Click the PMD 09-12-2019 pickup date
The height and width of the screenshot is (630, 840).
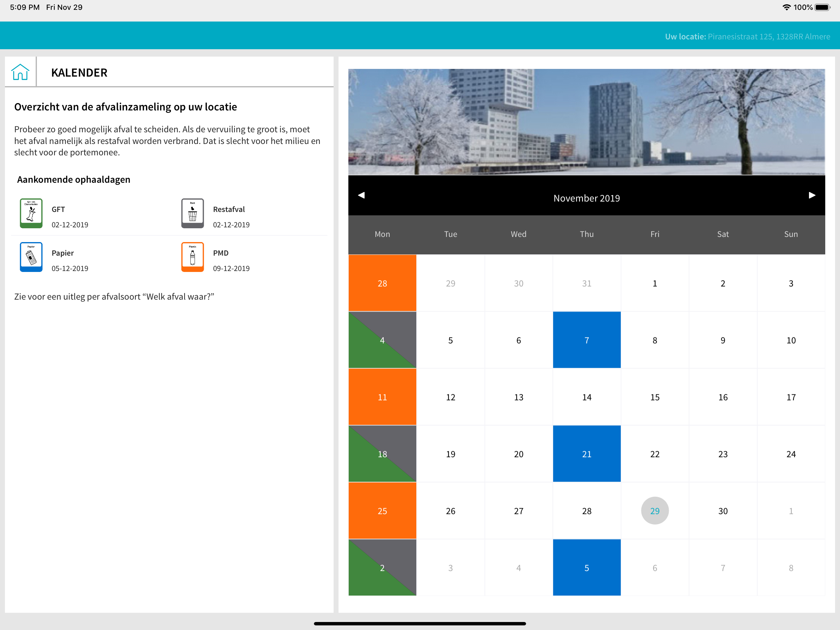pyautogui.click(x=231, y=268)
